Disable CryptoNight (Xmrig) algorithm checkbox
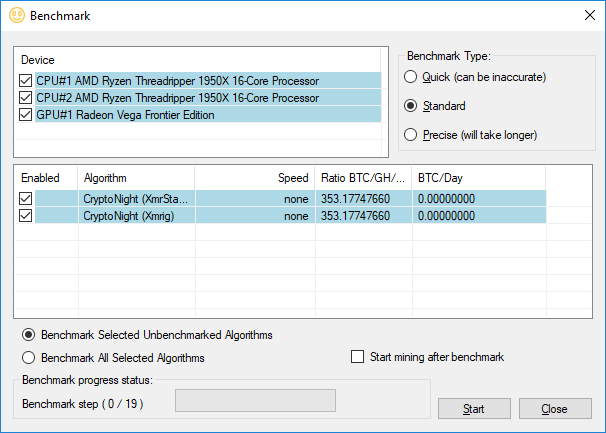This screenshot has height=433, width=606. (x=26, y=216)
